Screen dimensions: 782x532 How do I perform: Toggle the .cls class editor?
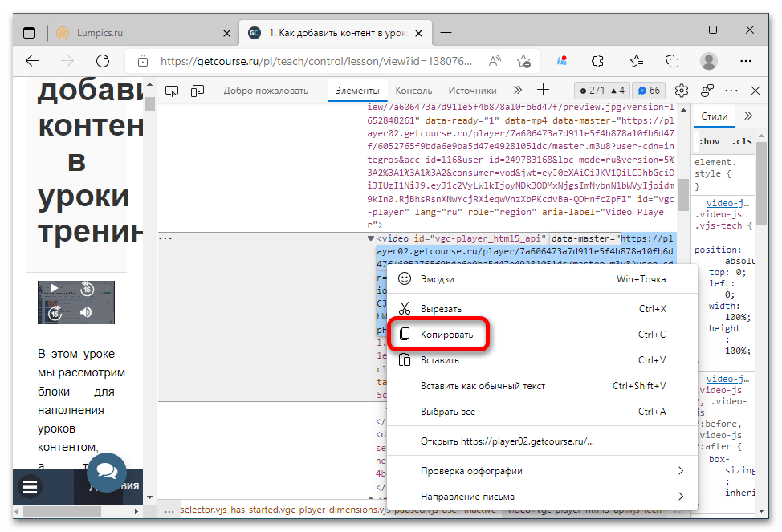pyautogui.click(x=742, y=141)
